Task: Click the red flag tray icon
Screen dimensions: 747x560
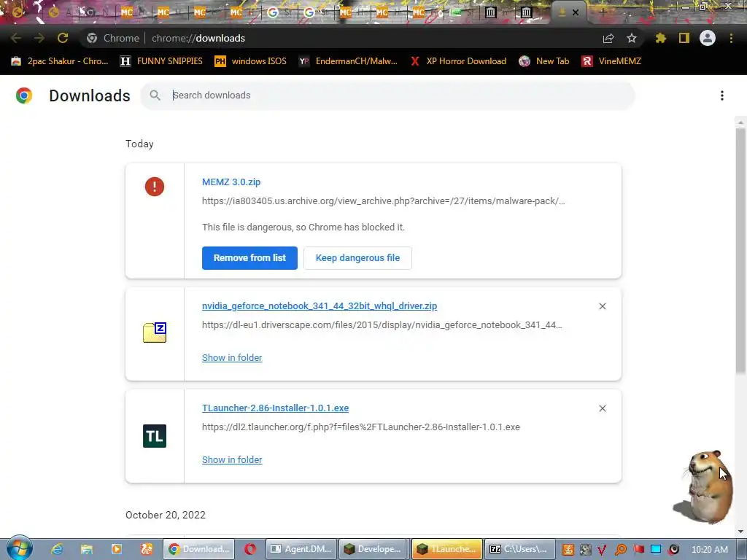Action: click(x=638, y=549)
